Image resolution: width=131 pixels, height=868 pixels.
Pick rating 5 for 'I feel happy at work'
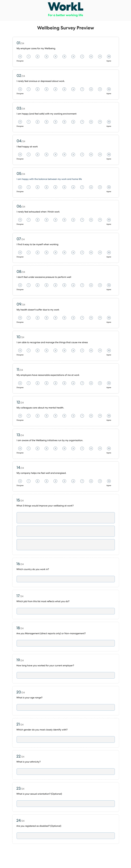(64, 155)
